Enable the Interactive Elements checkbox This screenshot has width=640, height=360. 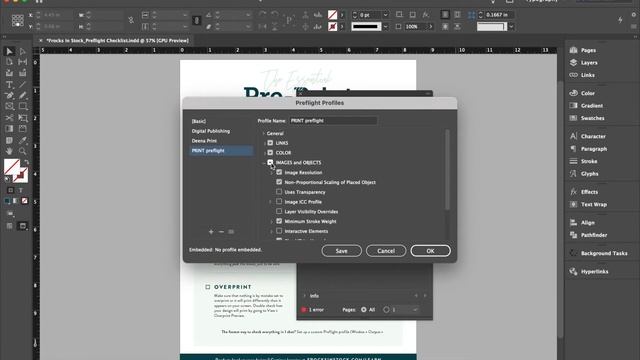click(x=279, y=231)
